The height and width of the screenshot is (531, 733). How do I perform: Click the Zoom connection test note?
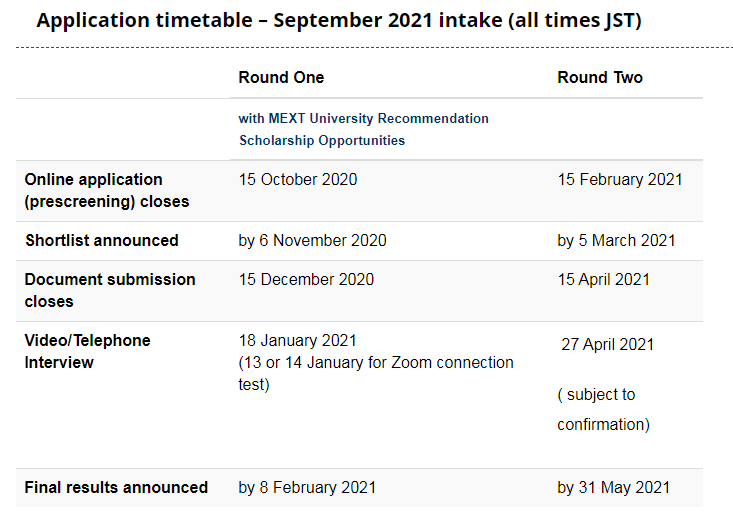[376, 373]
